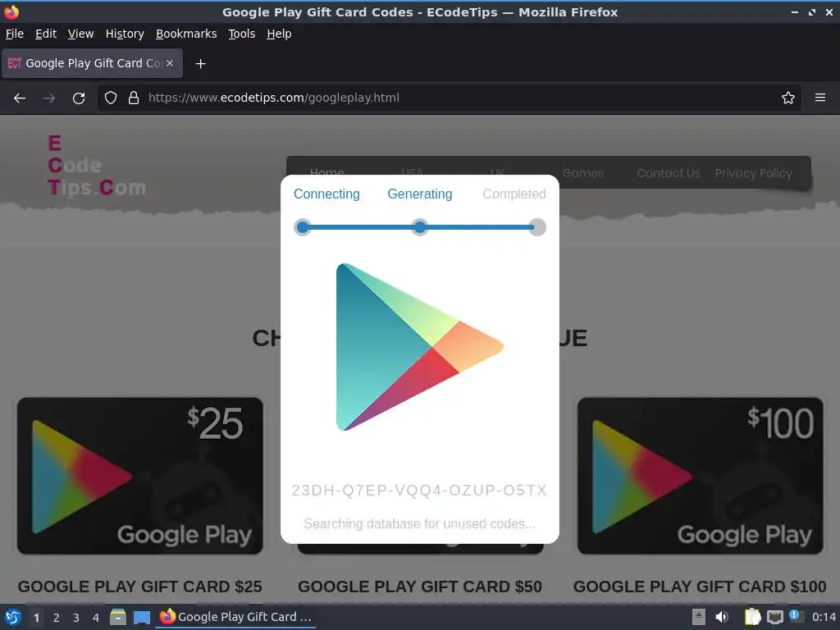Launch the file manager from the taskbar

point(118,617)
